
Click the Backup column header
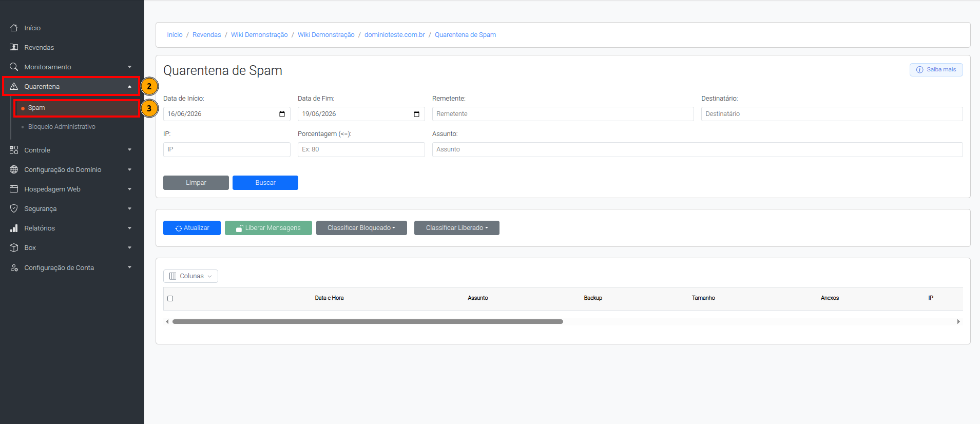click(x=593, y=298)
